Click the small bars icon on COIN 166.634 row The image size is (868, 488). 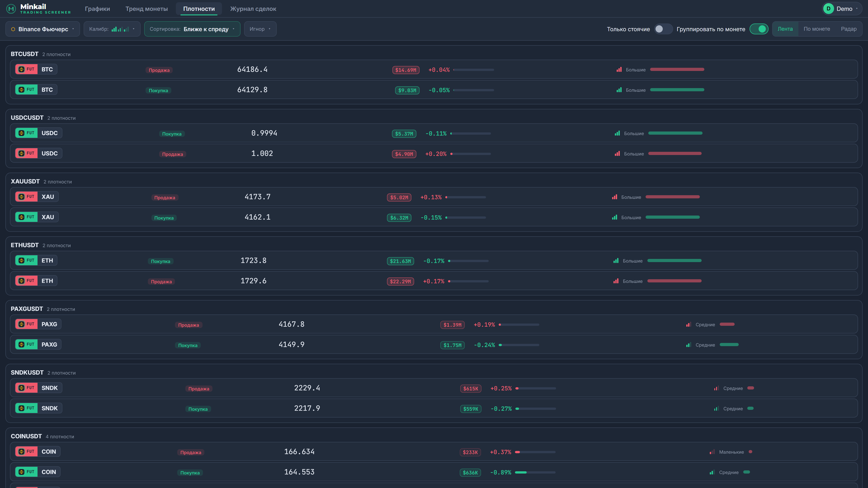coord(712,452)
